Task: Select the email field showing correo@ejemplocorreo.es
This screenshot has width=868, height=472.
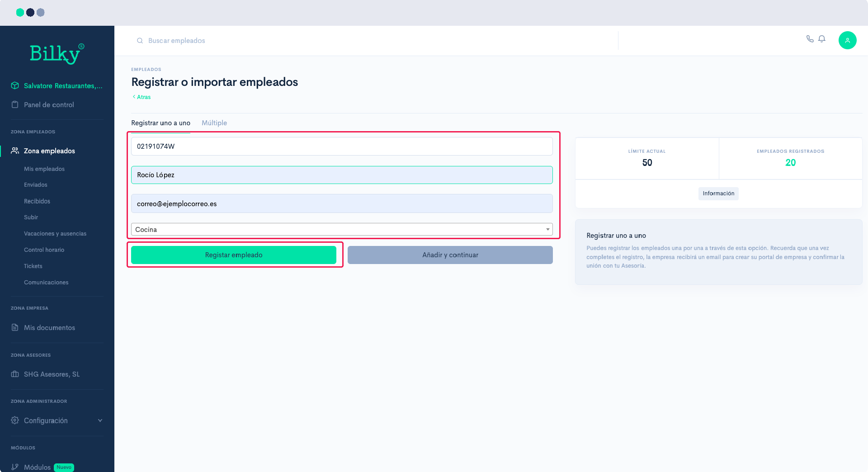Action: 341,203
